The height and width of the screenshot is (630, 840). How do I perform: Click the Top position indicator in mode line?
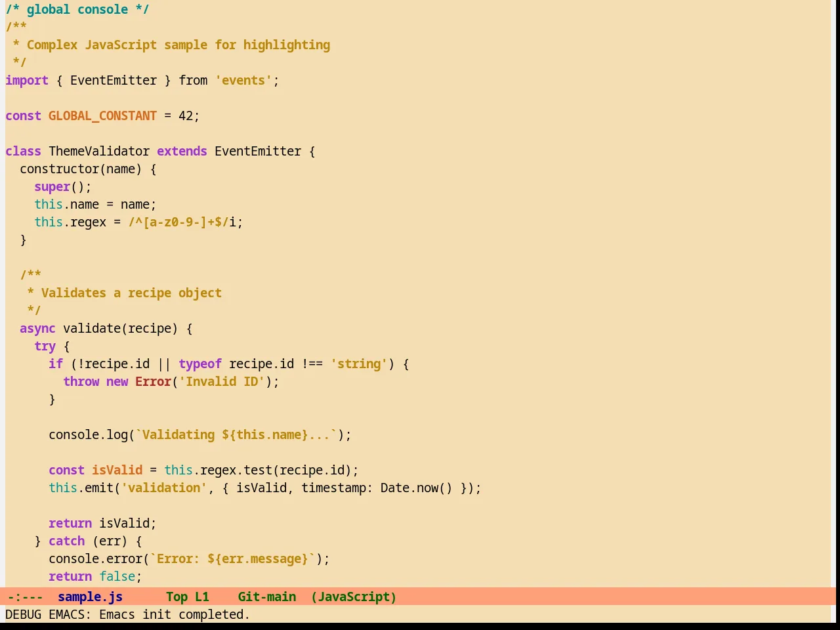pos(177,597)
